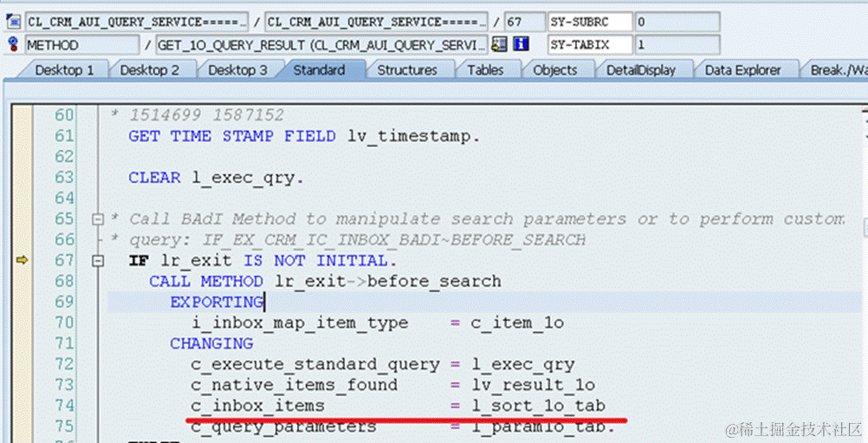Image resolution: width=868 pixels, height=443 pixels.
Task: Click the value c_item_1o on line 70
Action: click(x=517, y=322)
